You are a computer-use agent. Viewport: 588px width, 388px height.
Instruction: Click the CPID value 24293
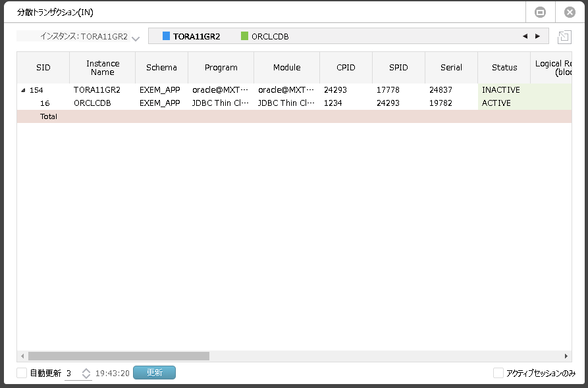[x=335, y=90]
